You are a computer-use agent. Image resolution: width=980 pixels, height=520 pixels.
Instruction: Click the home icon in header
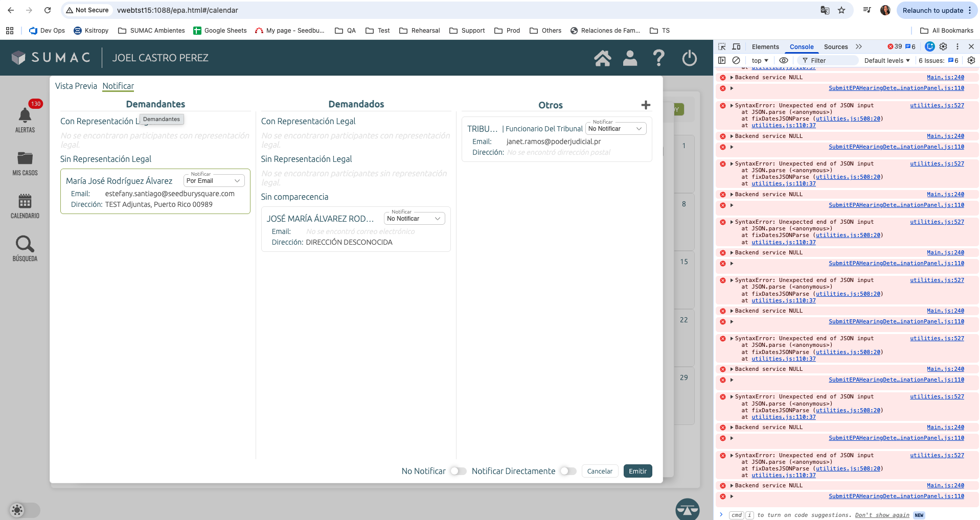point(602,58)
